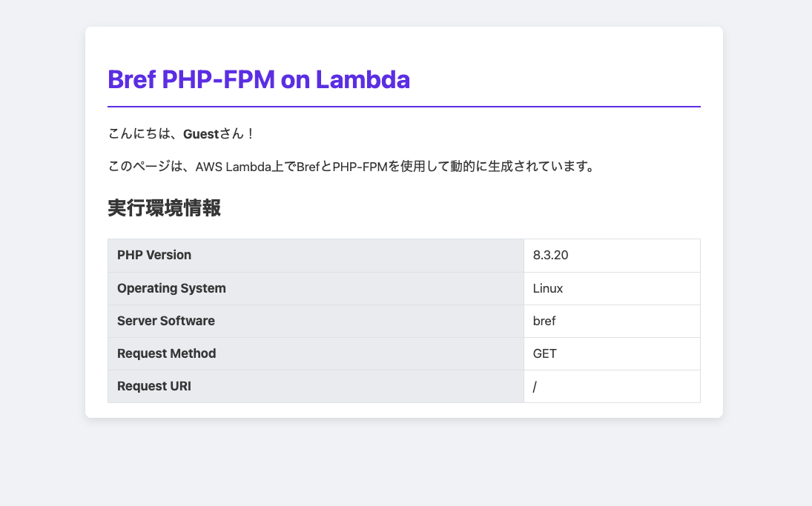This screenshot has height=506, width=812.
Task: Select the 'PHP Version' table header cell
Action: pos(316,256)
